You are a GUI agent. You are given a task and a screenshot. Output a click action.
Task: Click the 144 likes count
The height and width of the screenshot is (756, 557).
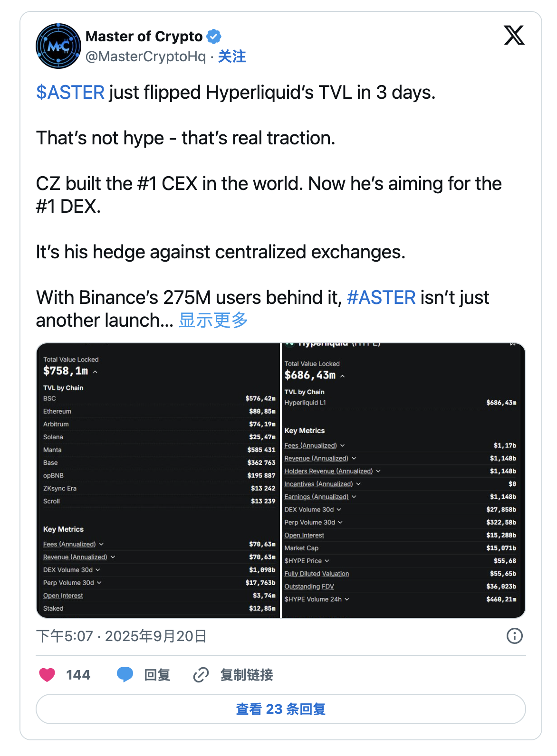click(x=78, y=675)
